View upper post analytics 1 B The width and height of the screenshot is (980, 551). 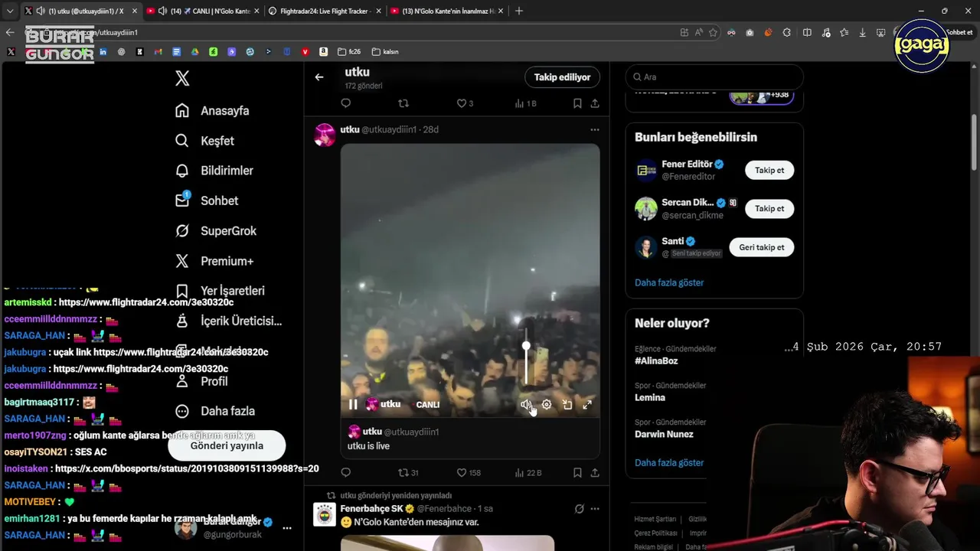(x=526, y=103)
